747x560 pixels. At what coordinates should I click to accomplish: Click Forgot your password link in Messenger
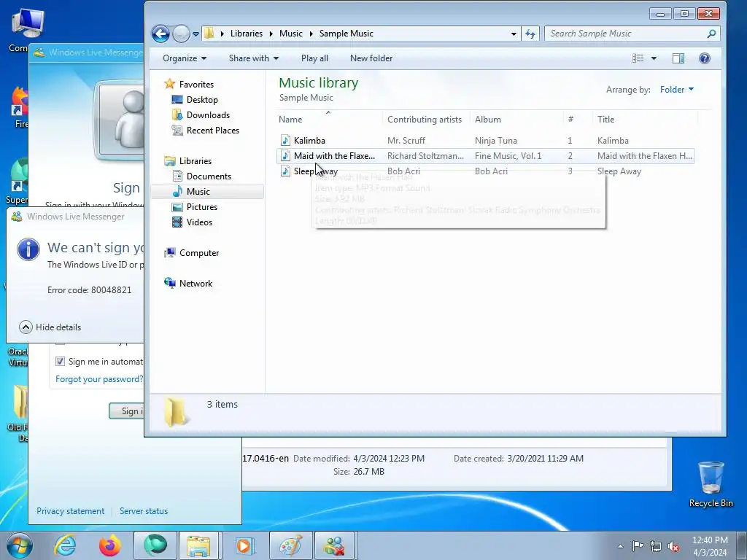(x=99, y=379)
